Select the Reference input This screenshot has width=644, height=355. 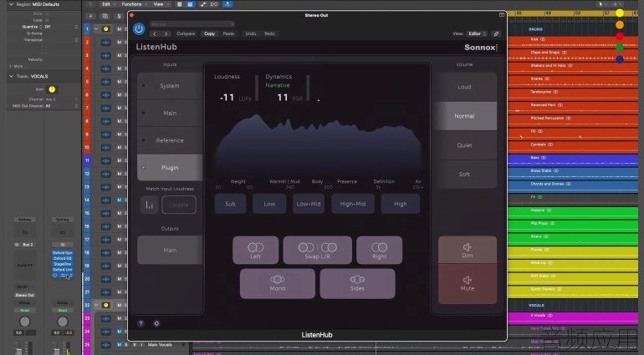point(170,140)
